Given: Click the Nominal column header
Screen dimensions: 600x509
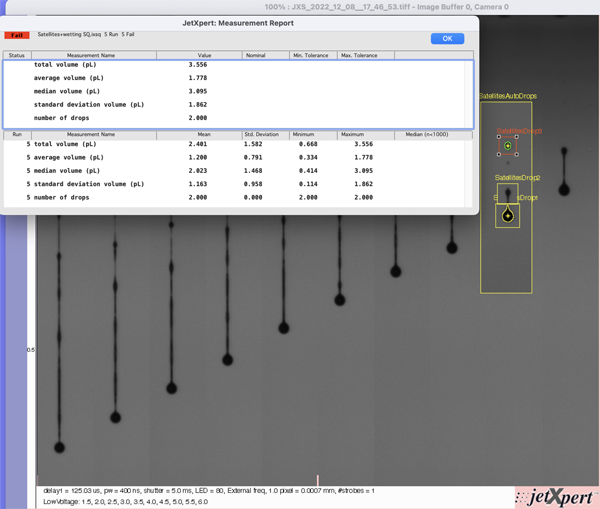Looking at the screenshot, I should [266, 55].
